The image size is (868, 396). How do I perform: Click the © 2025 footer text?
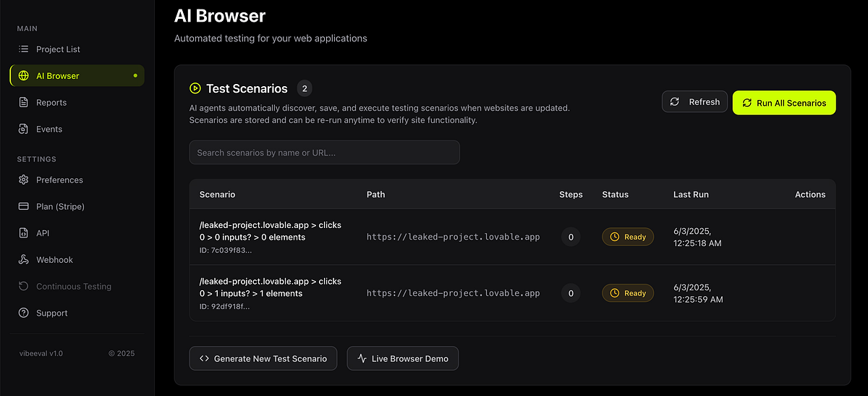point(122,353)
